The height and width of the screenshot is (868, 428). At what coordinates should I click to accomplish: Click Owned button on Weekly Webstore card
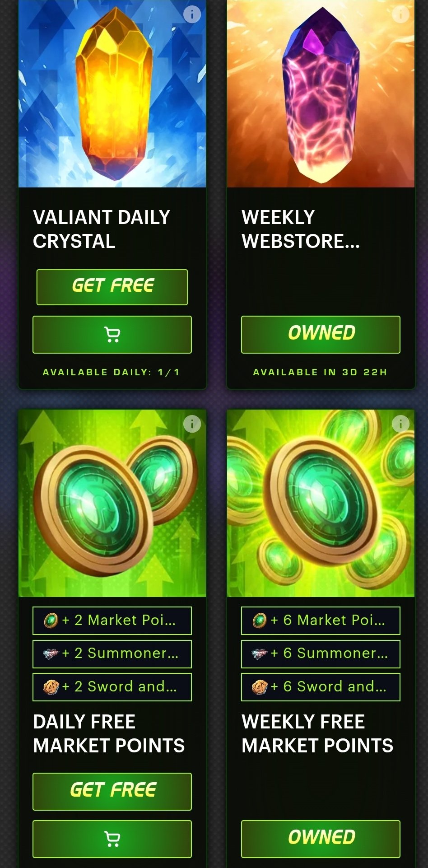click(x=321, y=335)
